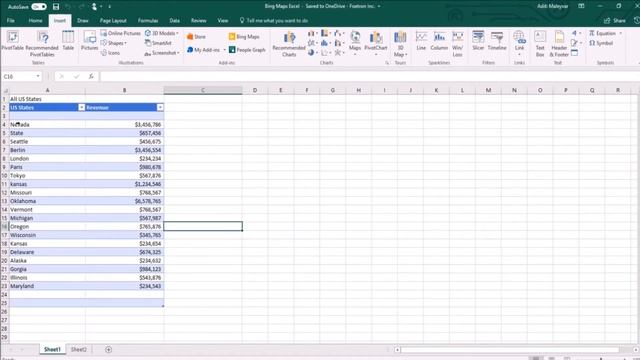This screenshot has height=360, width=640.
Task: Expand the Shapes dropdown
Action: 126,43
